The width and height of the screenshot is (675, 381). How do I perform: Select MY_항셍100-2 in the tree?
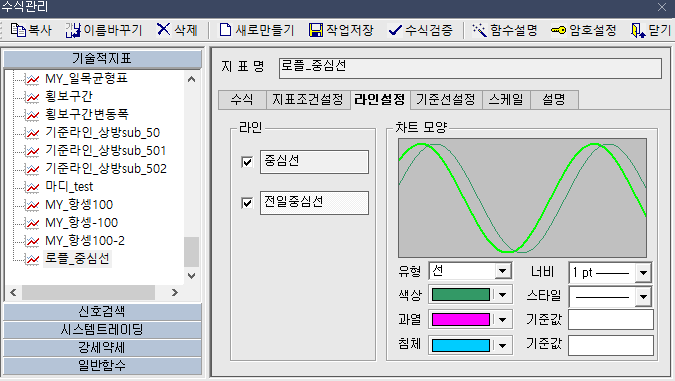[85, 241]
